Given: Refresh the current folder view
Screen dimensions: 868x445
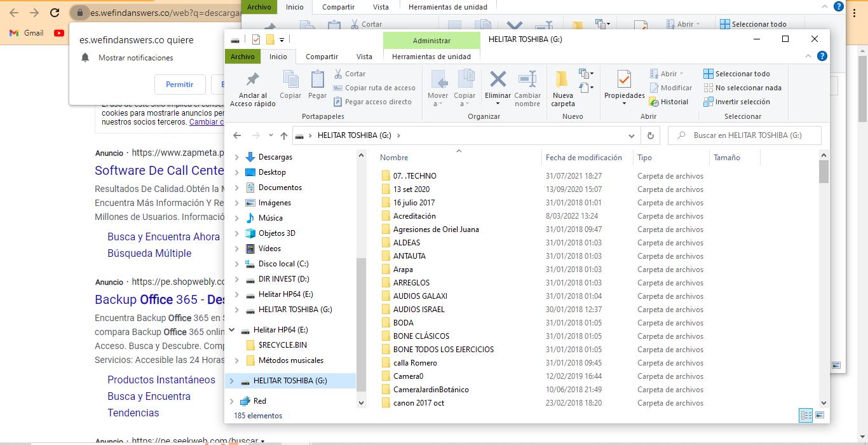Looking at the screenshot, I should point(650,135).
